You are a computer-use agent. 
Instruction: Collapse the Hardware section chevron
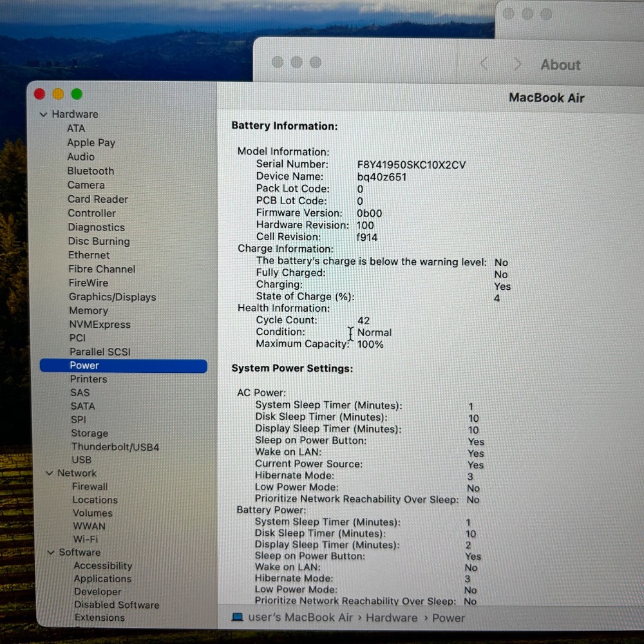pos(44,115)
